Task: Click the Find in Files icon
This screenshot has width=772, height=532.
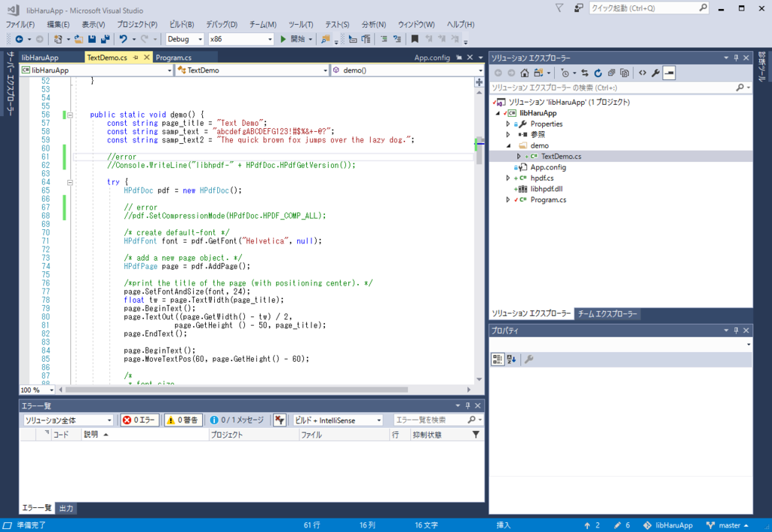Action: (x=325, y=39)
